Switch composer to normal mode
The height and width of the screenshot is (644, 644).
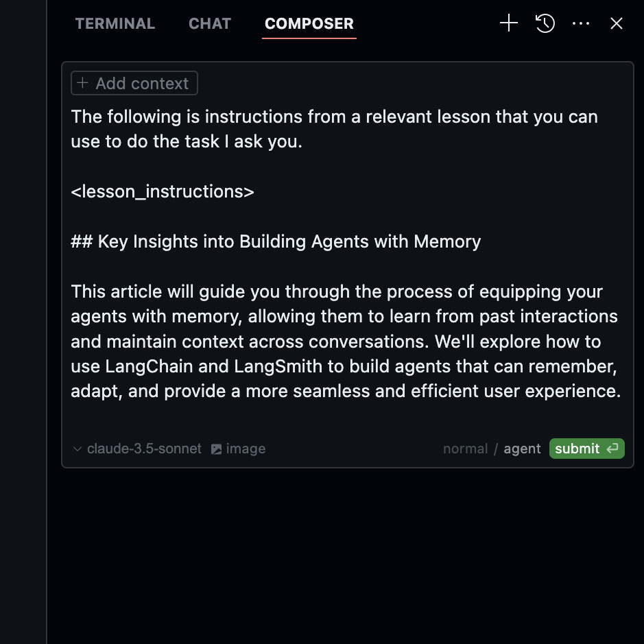coord(465,449)
